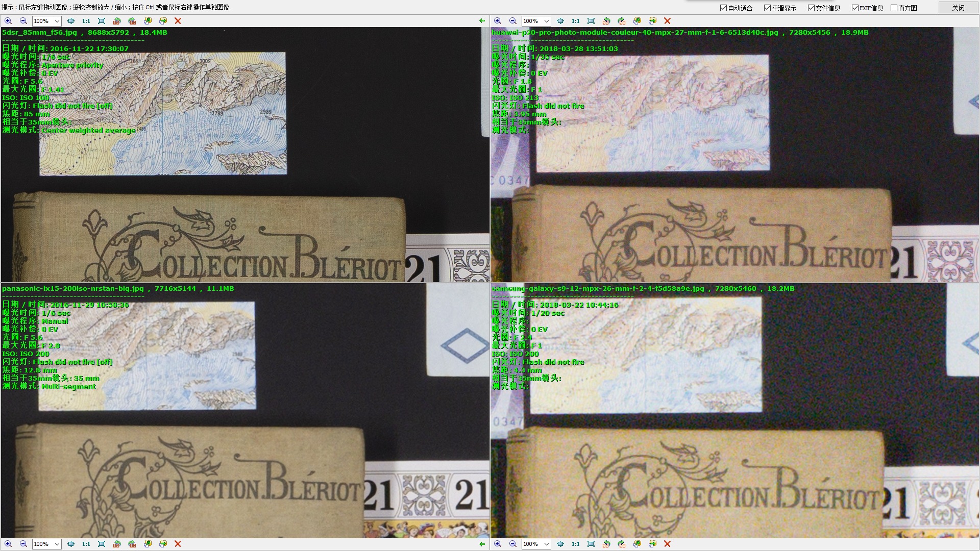Expand the zoom percentage dropdown, top-right pane

click(546, 21)
